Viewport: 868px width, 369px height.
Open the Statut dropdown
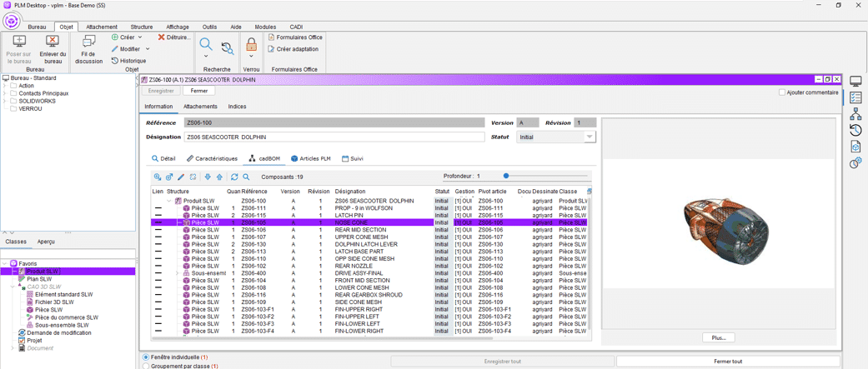[589, 137]
